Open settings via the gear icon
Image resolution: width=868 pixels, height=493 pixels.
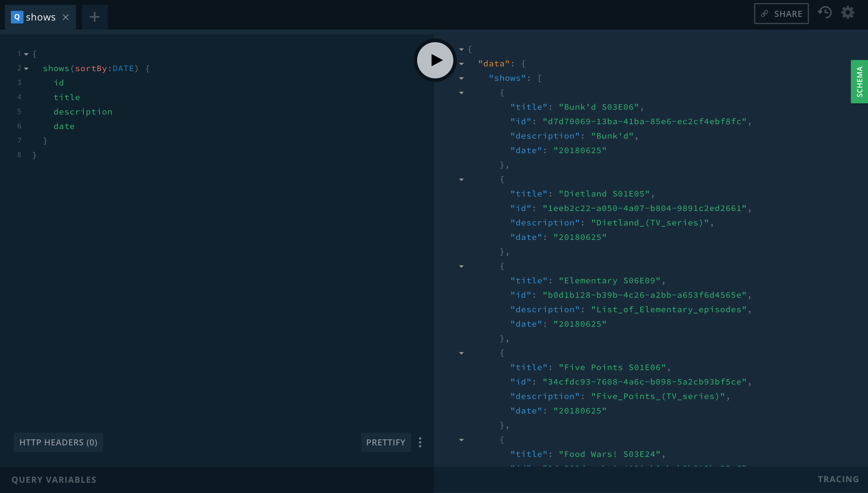tap(848, 13)
